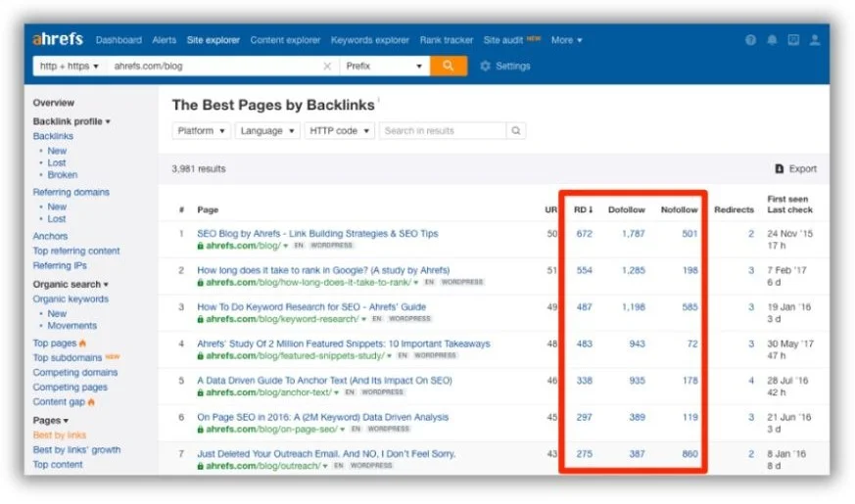Image resolution: width=855 pixels, height=504 pixels.
Task: Click RD value 672
Action: point(584,234)
